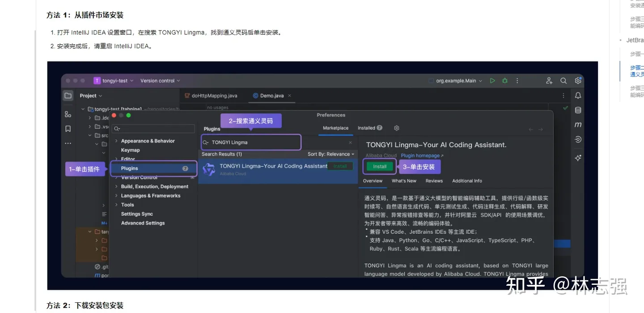Open Search Everywhere magnifier in IDE toolbar
The image size is (644, 313).
pos(563,81)
